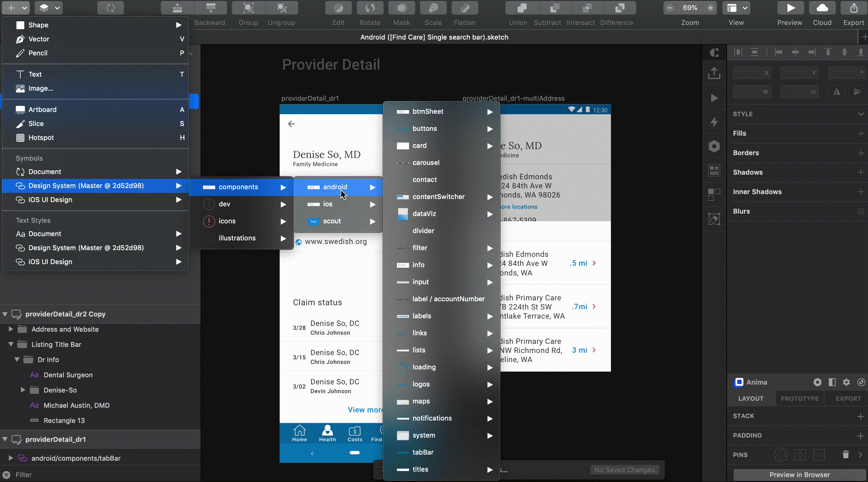Toggle flip horizontal button in inspector
Image resolution: width=868 pixels, height=482 pixels.
tap(837, 92)
